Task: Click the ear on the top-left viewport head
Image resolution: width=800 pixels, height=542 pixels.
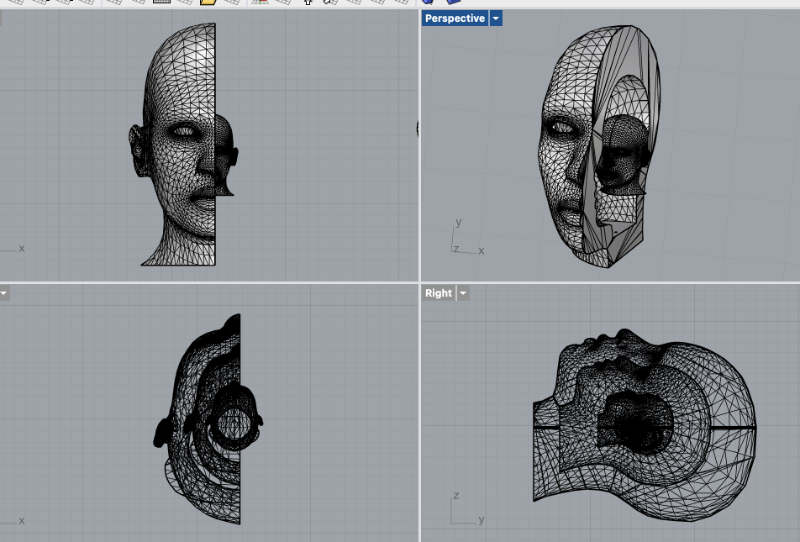Action: tap(137, 143)
